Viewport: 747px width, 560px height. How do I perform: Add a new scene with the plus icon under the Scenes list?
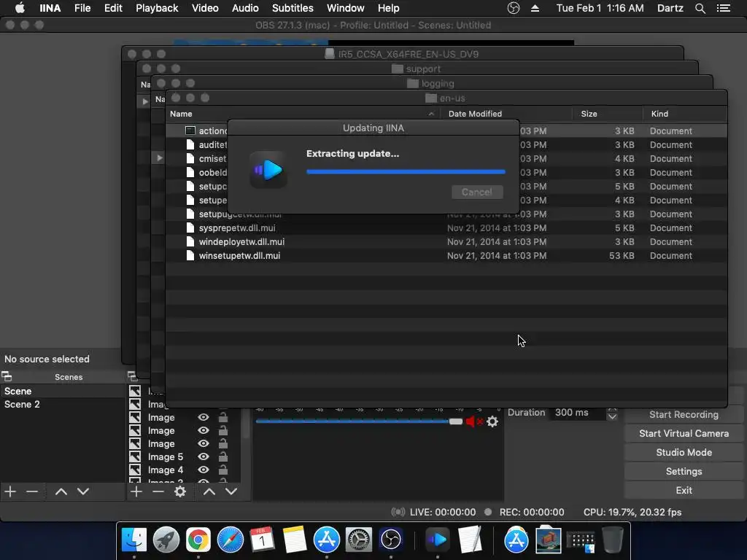coord(10,491)
